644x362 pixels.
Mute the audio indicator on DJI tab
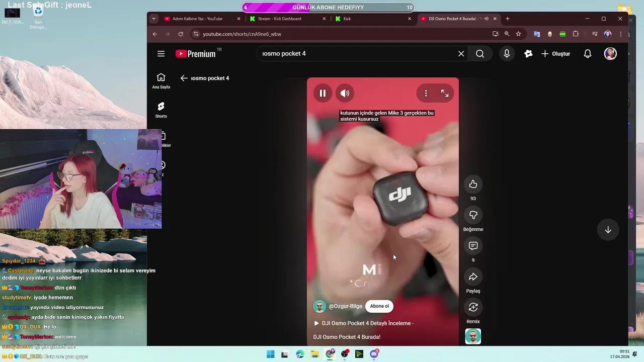point(486,19)
